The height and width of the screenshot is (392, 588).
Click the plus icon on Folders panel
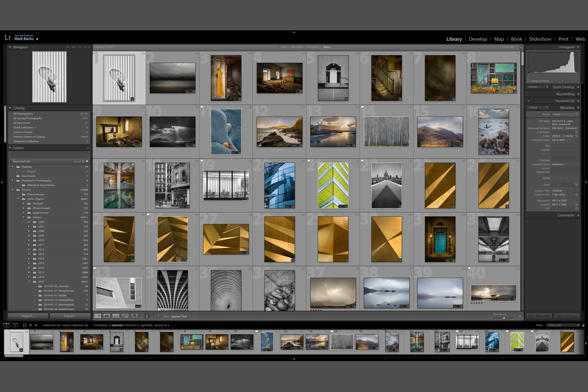point(88,147)
